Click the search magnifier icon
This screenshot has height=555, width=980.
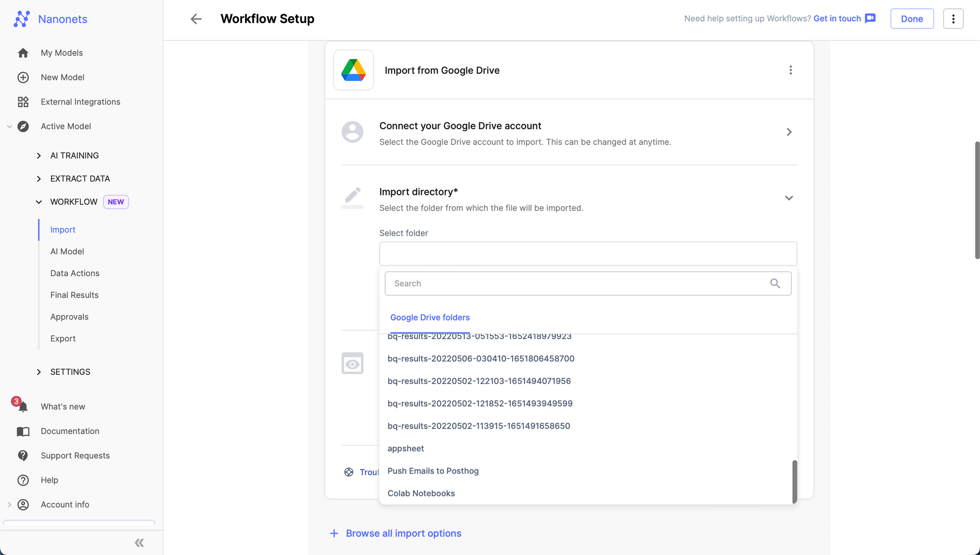(x=775, y=284)
